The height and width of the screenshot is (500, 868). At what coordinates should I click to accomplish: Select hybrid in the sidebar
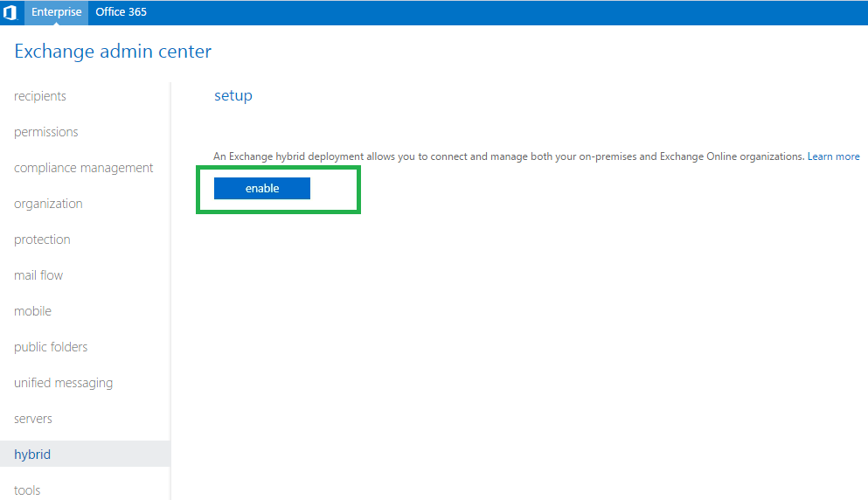click(86, 454)
